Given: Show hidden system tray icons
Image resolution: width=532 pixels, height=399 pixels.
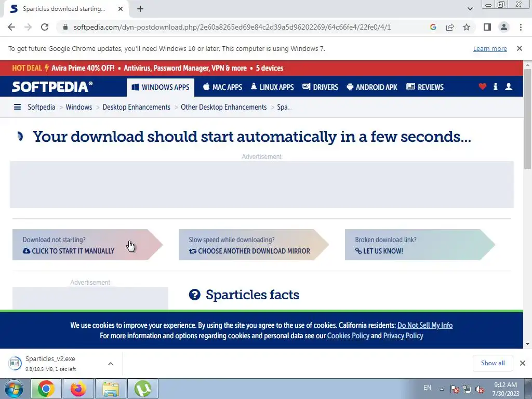Looking at the screenshot, I should coord(442,389).
